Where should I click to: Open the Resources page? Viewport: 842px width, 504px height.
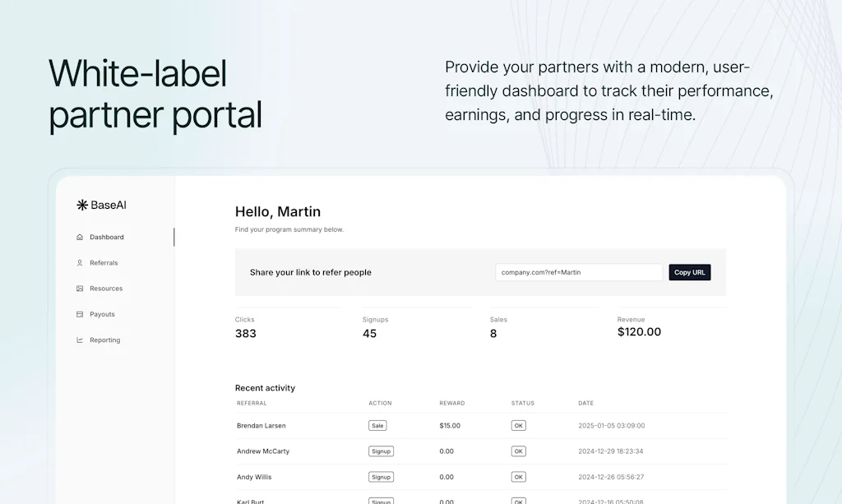107,288
